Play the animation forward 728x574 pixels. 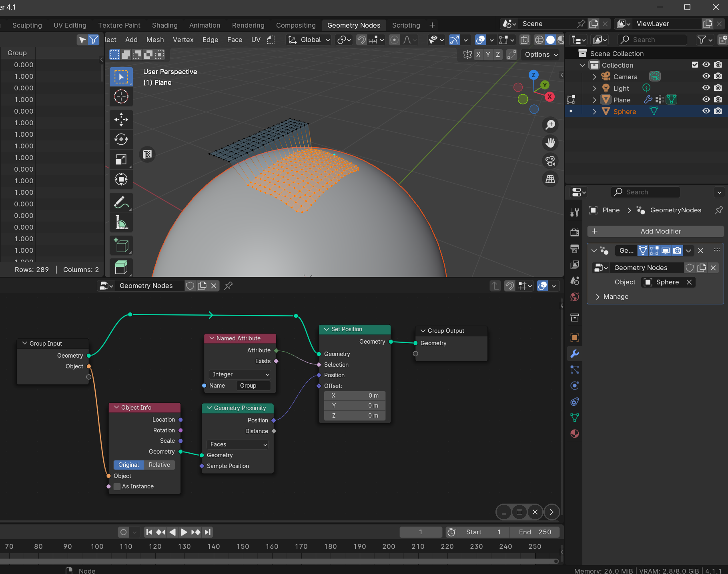click(184, 532)
